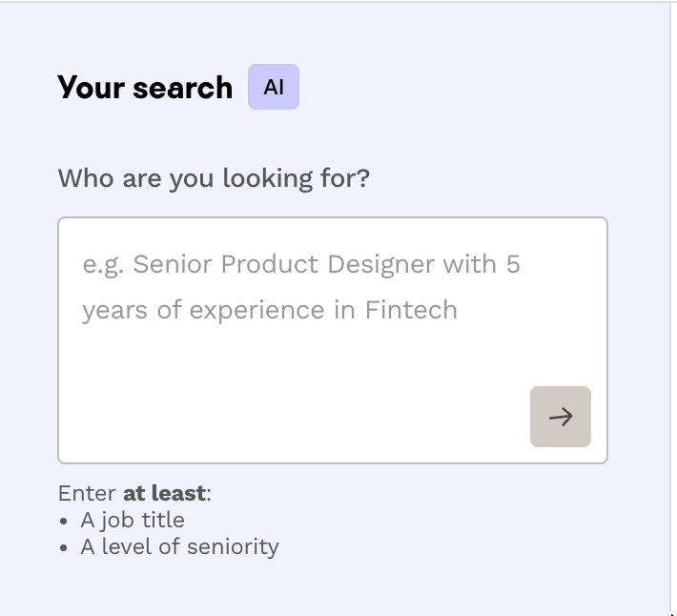Screen dimensions: 677x616
Task: Submit the search with the arrow button
Action: click(x=561, y=417)
